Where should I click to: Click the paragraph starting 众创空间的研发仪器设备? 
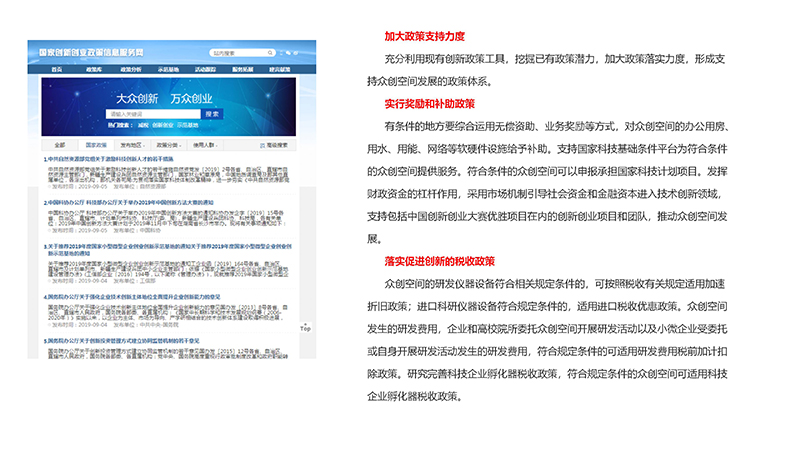547,340
